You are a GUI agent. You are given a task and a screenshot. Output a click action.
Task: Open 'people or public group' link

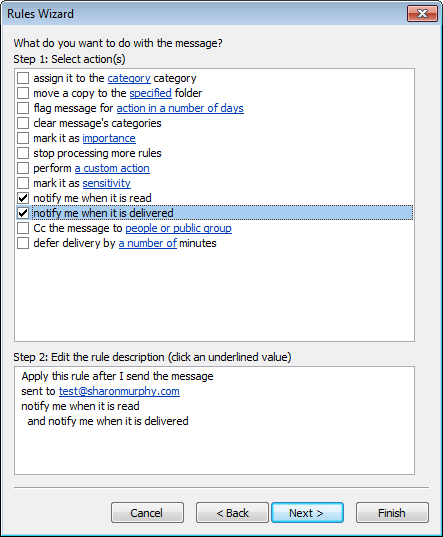coord(178,228)
